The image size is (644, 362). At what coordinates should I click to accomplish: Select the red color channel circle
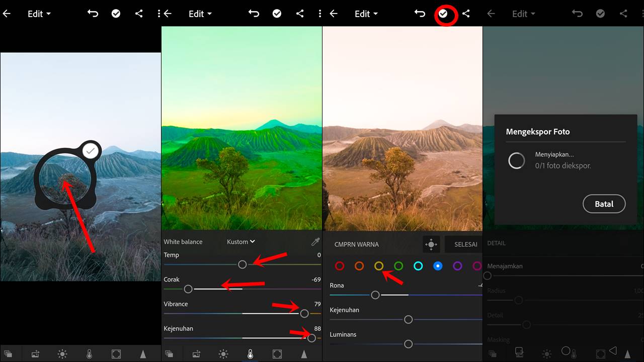pyautogui.click(x=340, y=266)
